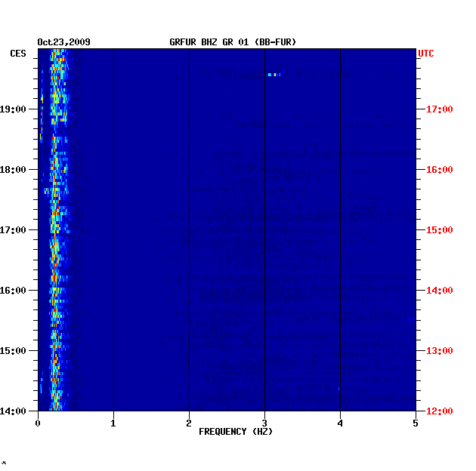Click the date label Oct23,2009
The width and height of the screenshot is (476, 471).
(63, 42)
